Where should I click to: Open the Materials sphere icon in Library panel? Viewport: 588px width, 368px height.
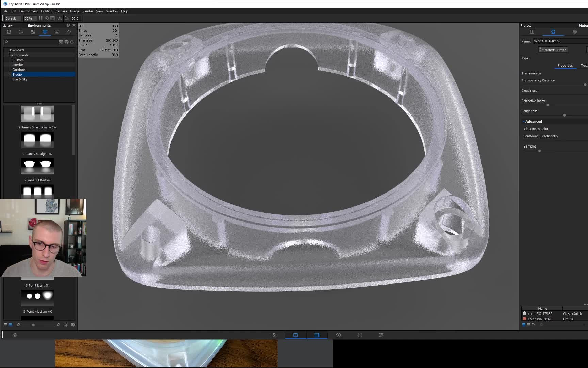click(9, 31)
